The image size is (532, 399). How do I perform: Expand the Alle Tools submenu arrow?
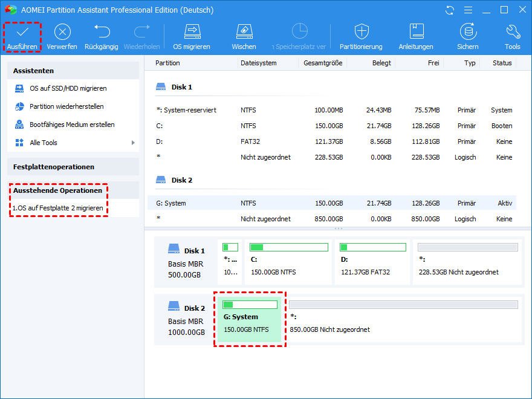[133, 143]
